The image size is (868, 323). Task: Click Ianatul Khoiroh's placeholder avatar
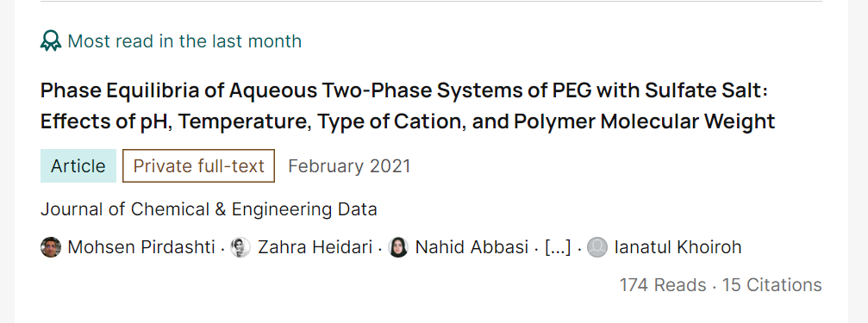click(597, 247)
